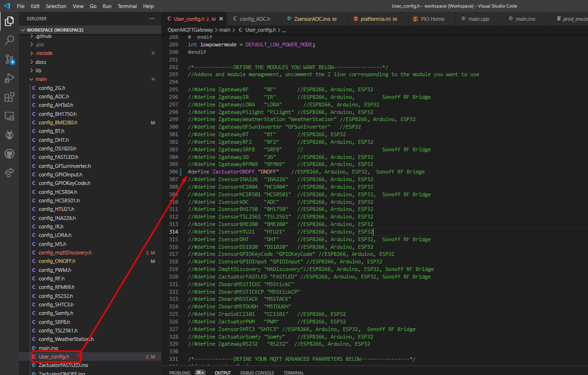Image resolution: width=588 pixels, height=375 pixels.
Task: Open the TERMINAL panel tab
Action: coord(294,373)
